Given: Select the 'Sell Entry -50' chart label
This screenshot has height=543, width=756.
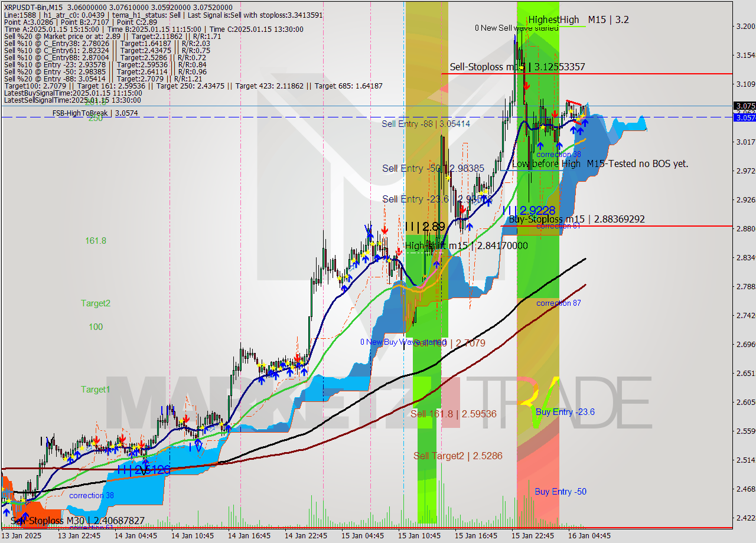Looking at the screenshot, I should (433, 168).
